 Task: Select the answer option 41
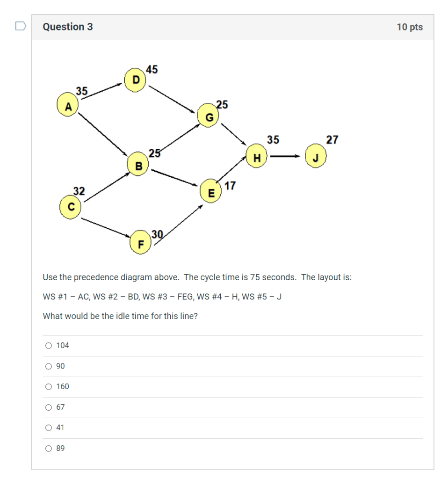[x=49, y=427]
